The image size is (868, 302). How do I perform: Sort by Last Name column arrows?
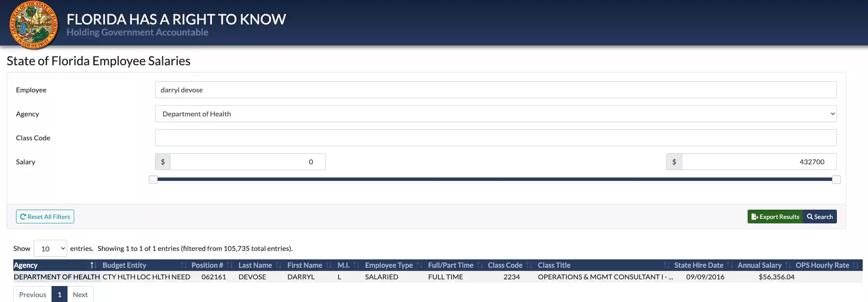279,265
